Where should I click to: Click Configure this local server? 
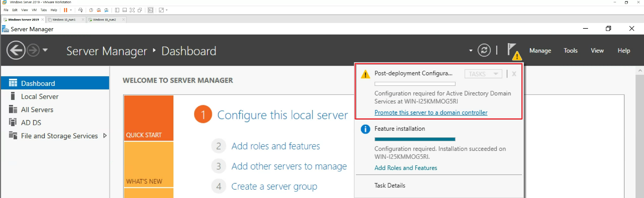click(282, 115)
